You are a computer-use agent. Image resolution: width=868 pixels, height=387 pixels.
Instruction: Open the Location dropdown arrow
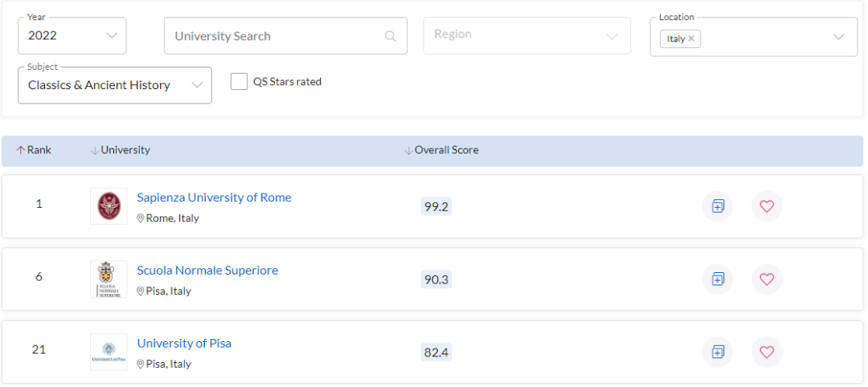click(838, 37)
